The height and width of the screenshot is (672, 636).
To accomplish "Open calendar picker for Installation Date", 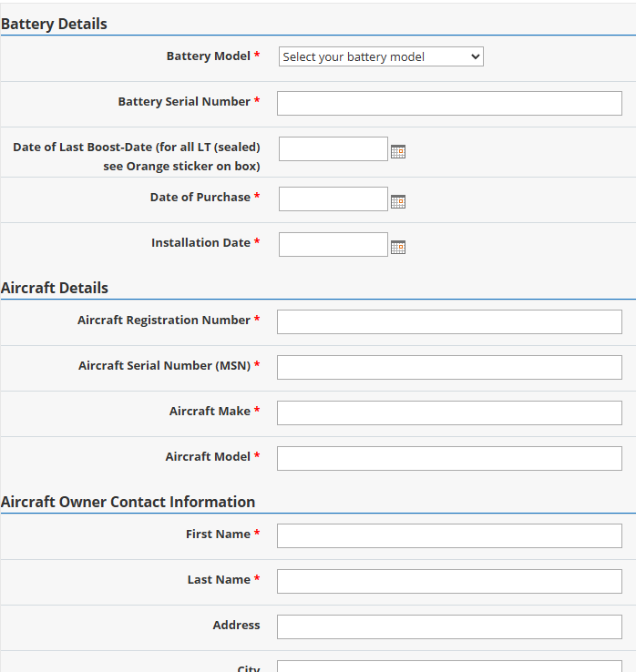I will point(398,247).
